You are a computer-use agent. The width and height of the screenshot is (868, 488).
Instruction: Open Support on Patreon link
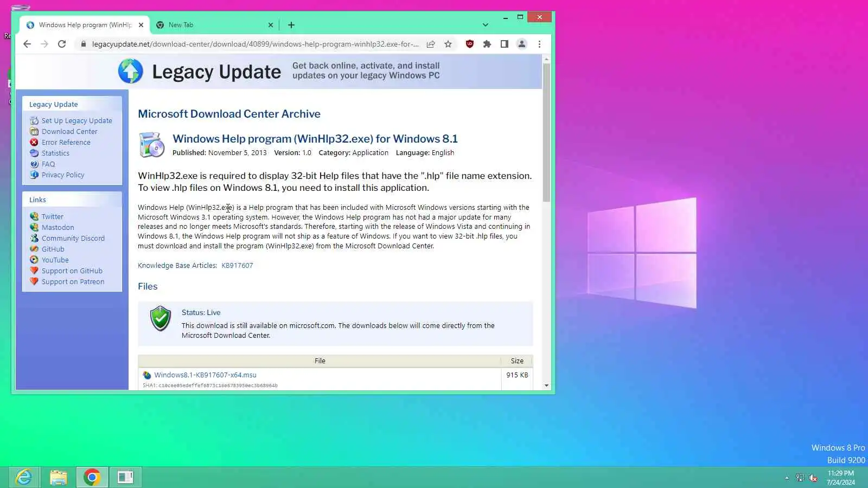pyautogui.click(x=73, y=281)
